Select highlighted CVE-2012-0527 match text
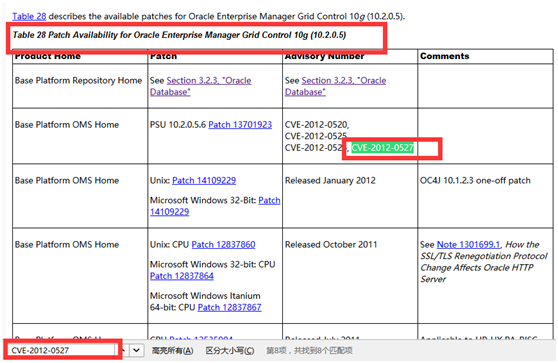This screenshot has height=363, width=558. coord(383,148)
